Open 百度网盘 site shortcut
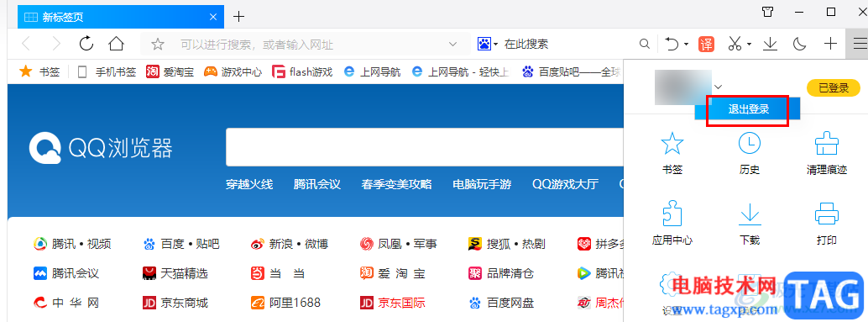Image resolution: width=868 pixels, height=322 pixels. 501,303
